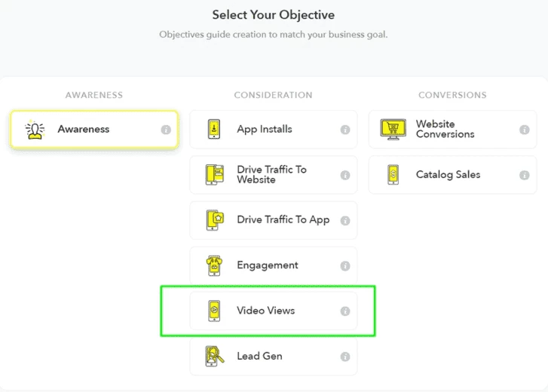The image size is (548, 392).
Task: Click the Engagement phone icon
Action: point(214,265)
